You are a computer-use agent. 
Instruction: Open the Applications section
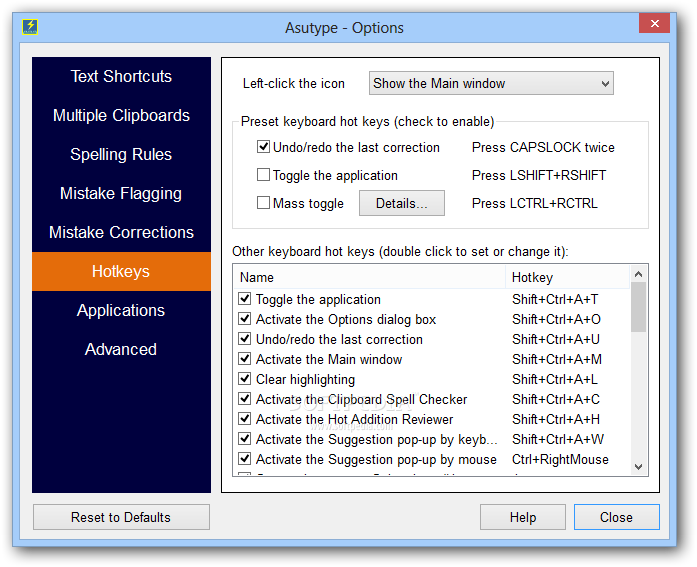click(121, 311)
